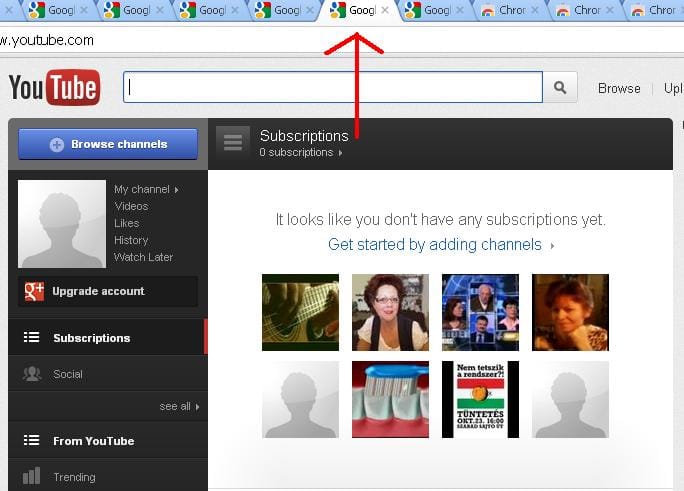The width and height of the screenshot is (684, 491).
Task: Open the guide menu icon beside Subscriptions
Action: [233, 143]
